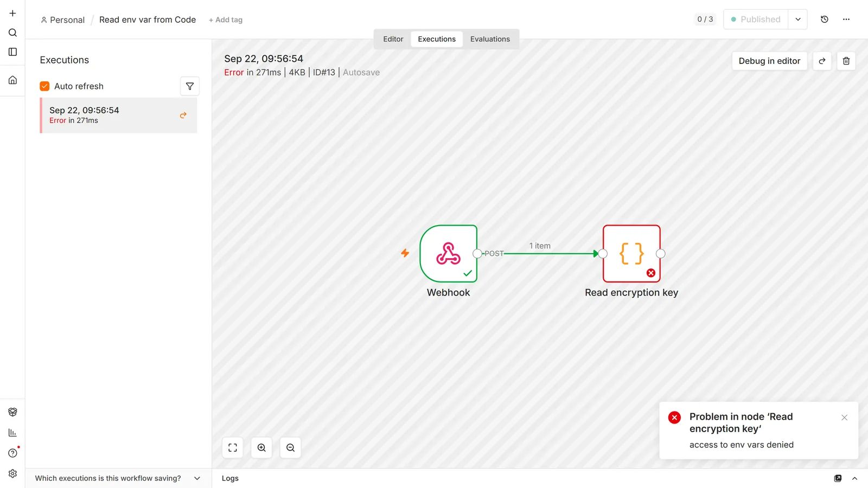Click the 0 / 3 counter badge

(x=705, y=20)
